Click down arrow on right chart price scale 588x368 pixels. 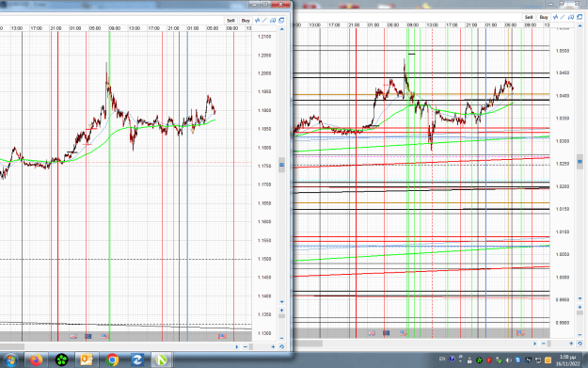pyautogui.click(x=580, y=298)
